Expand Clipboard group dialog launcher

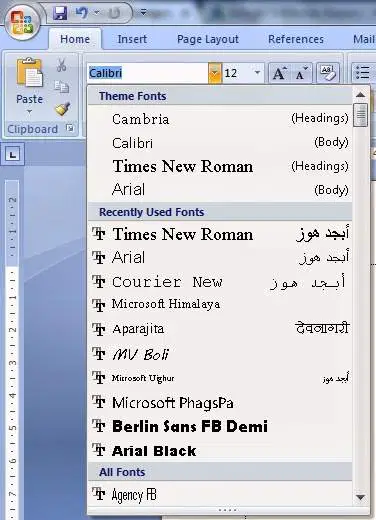[70, 128]
